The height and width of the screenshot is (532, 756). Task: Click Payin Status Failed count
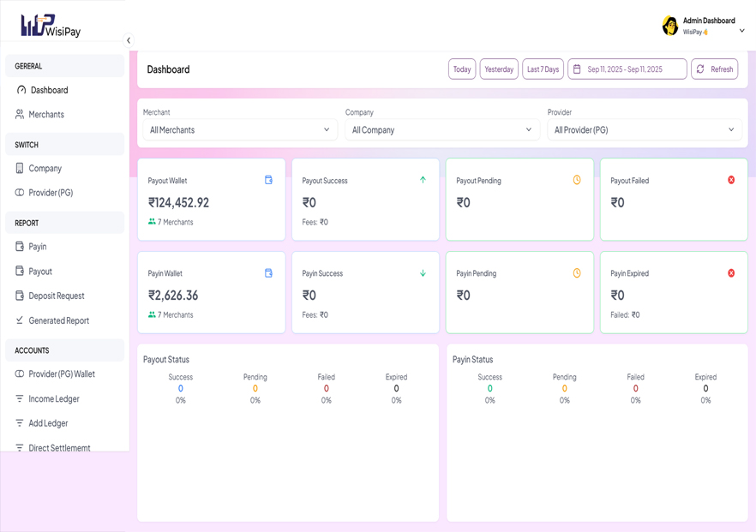(635, 388)
